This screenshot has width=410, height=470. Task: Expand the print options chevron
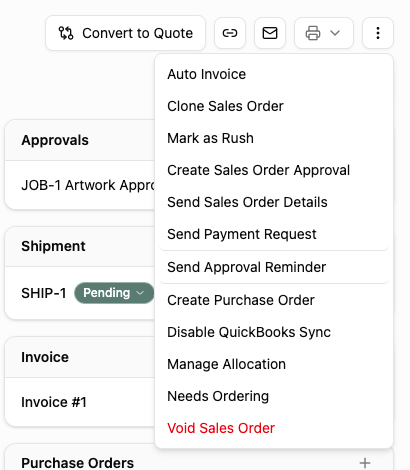pos(335,33)
